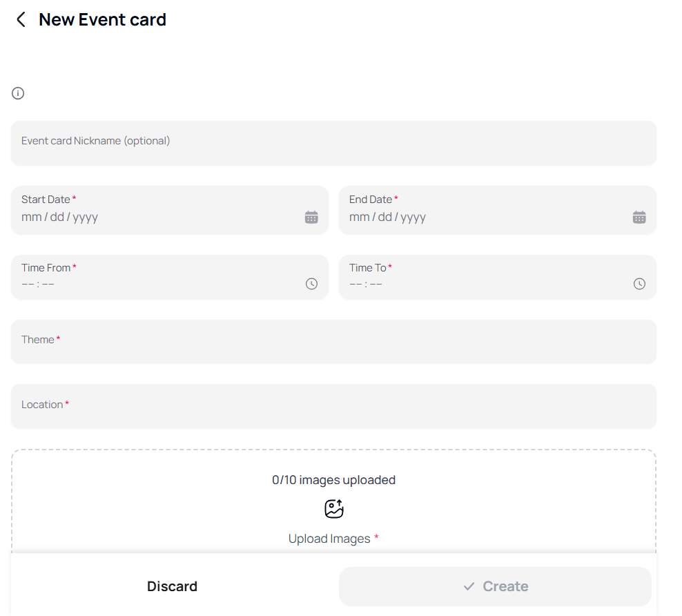Viewport: 682px width, 616px height.
Task: Click the Theme input field
Action: point(333,341)
